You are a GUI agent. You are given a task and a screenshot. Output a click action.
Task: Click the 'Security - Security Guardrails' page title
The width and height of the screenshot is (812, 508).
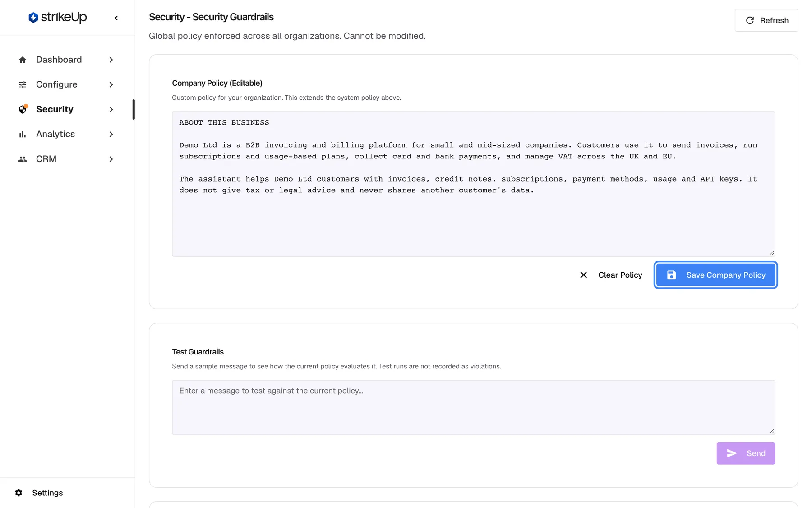click(211, 17)
